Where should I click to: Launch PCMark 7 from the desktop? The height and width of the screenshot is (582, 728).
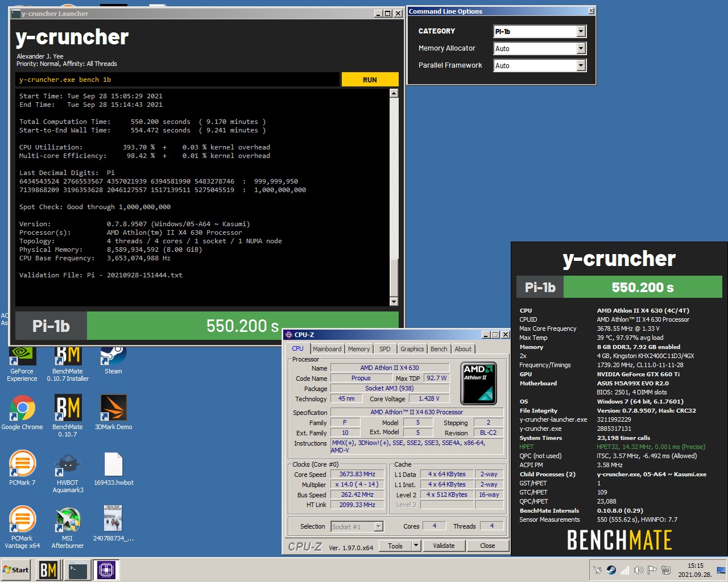tap(22, 468)
